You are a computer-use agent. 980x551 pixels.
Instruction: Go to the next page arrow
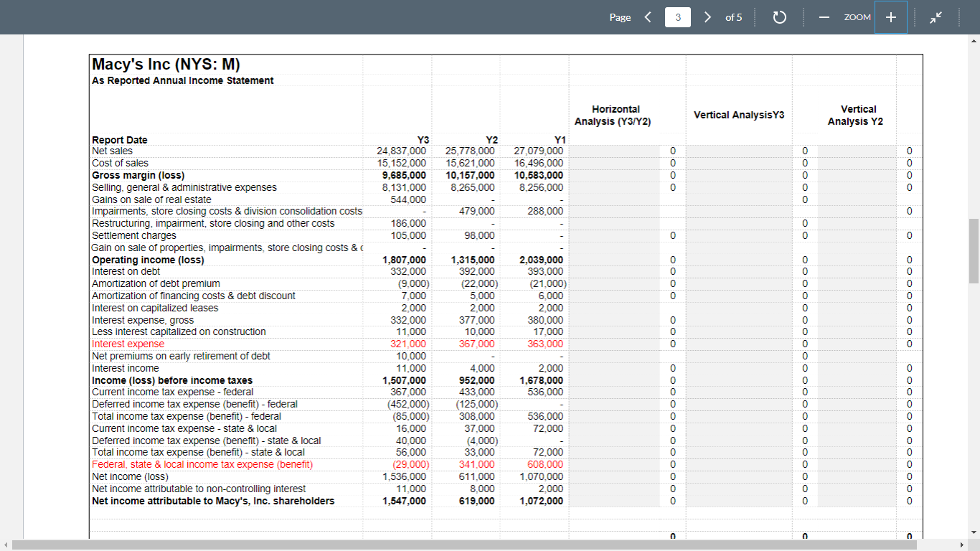click(707, 17)
